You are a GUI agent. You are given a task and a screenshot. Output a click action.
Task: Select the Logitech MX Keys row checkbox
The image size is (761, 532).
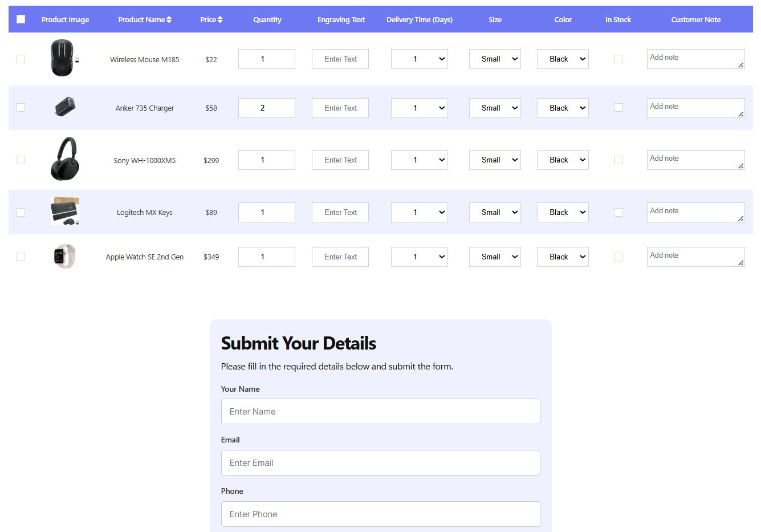(21, 212)
